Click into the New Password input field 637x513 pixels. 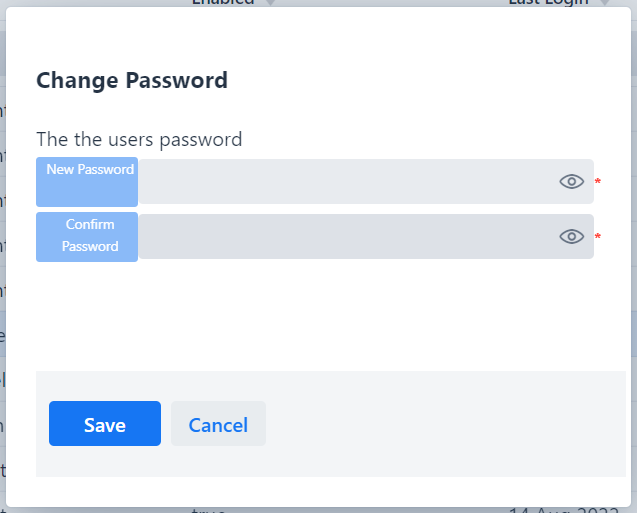pyautogui.click(x=345, y=181)
